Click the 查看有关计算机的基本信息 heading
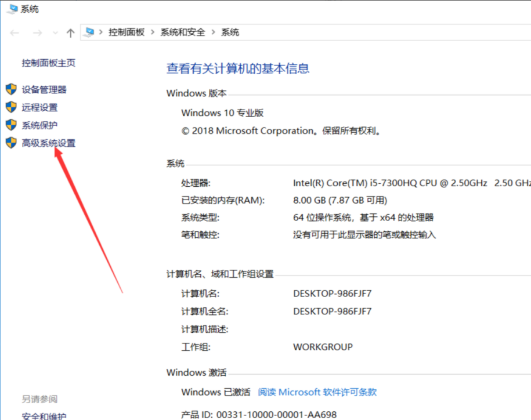This screenshot has height=420, width=531. 238,68
